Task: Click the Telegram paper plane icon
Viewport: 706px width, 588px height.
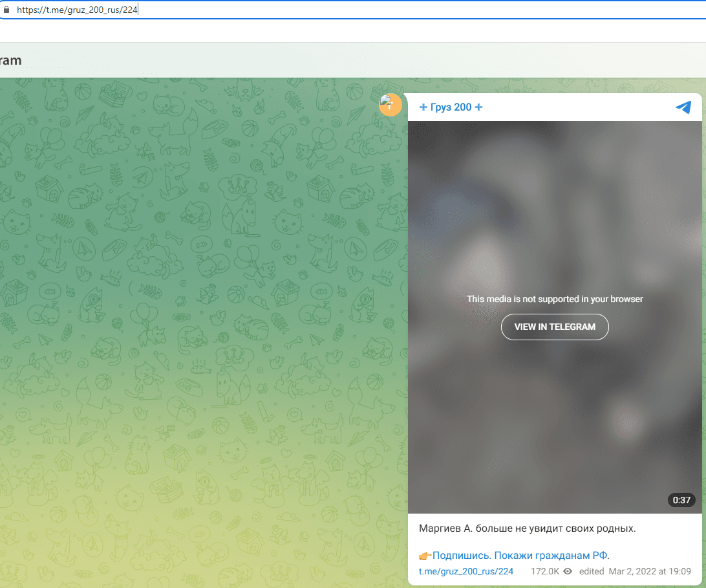Action: [x=683, y=107]
